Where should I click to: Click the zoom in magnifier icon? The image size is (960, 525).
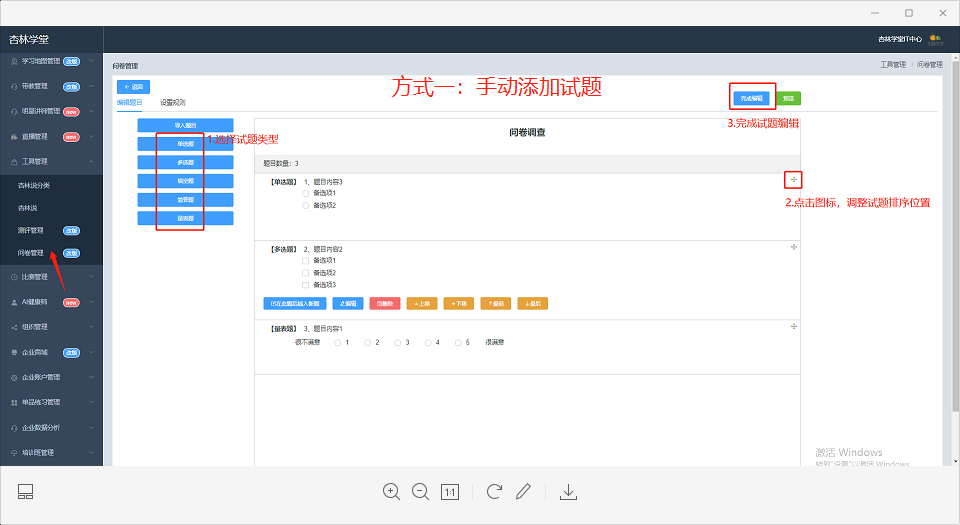(391, 491)
